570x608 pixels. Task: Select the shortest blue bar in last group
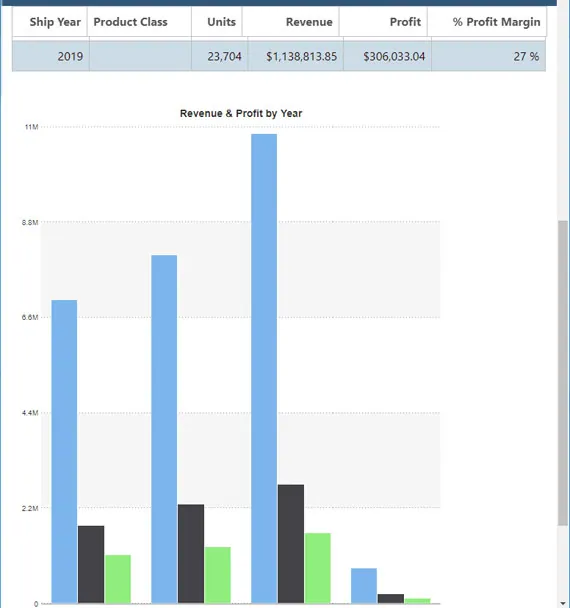[x=364, y=586]
